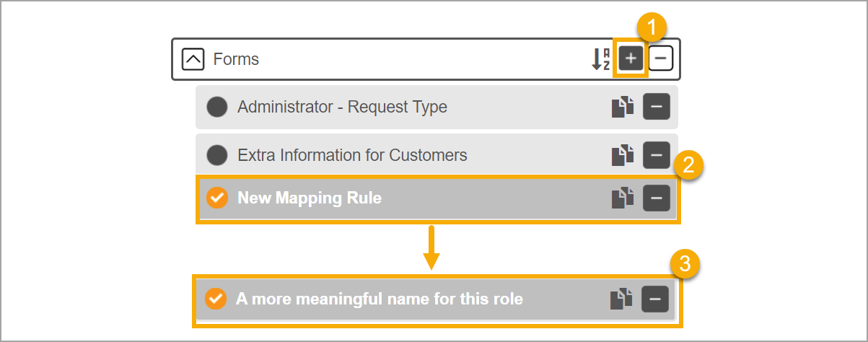Delete the Extra Information for Customers form

click(657, 155)
